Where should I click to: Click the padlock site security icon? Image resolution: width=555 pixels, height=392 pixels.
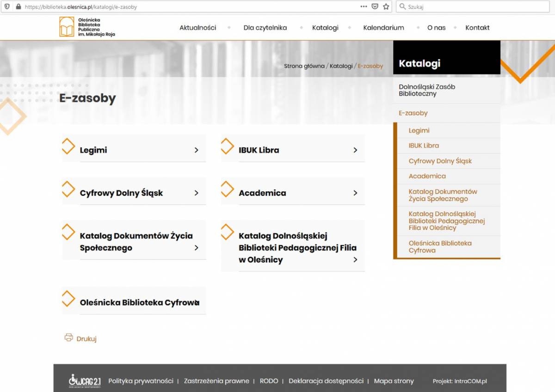point(18,7)
